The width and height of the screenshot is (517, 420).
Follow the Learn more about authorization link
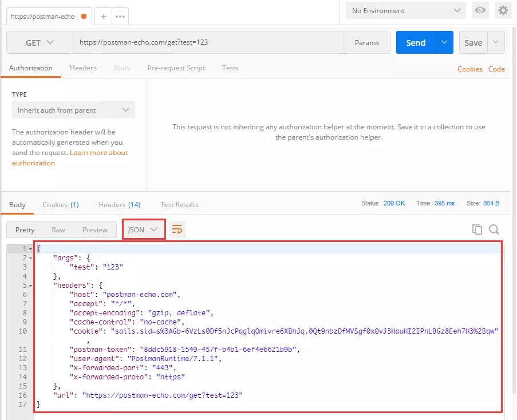click(x=98, y=153)
